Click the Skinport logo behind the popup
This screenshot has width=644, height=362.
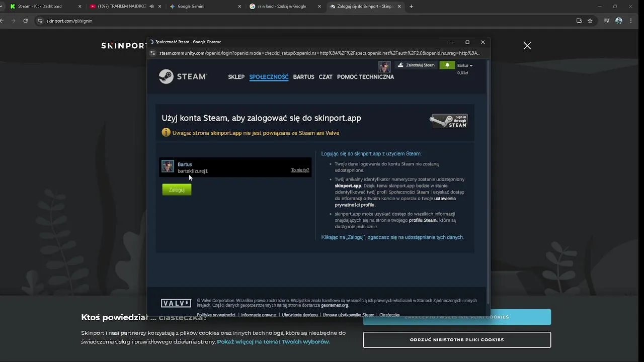click(x=123, y=46)
